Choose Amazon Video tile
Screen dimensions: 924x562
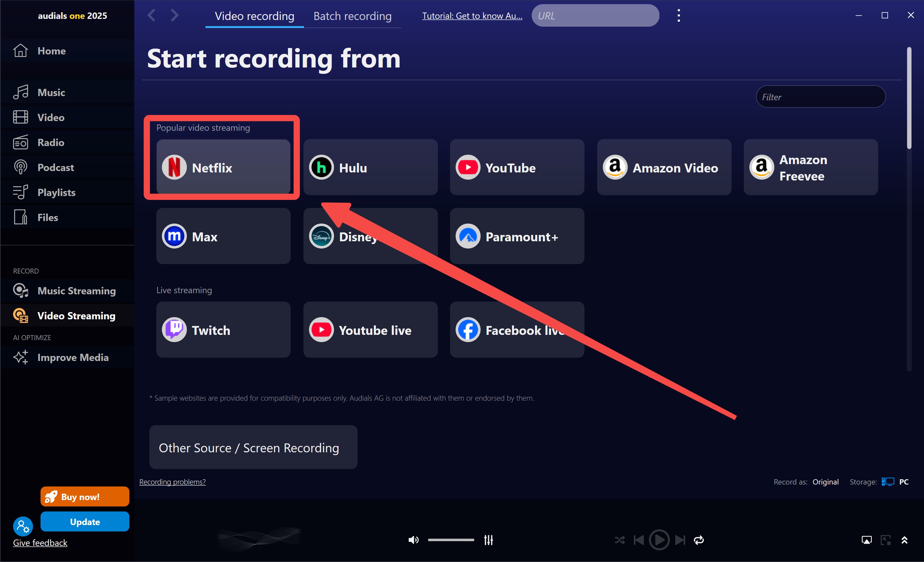(664, 167)
